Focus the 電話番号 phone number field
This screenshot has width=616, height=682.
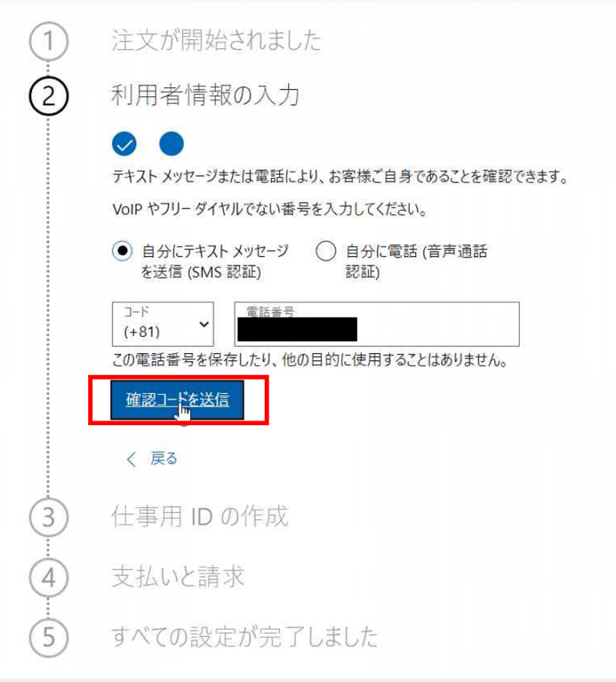click(x=376, y=324)
